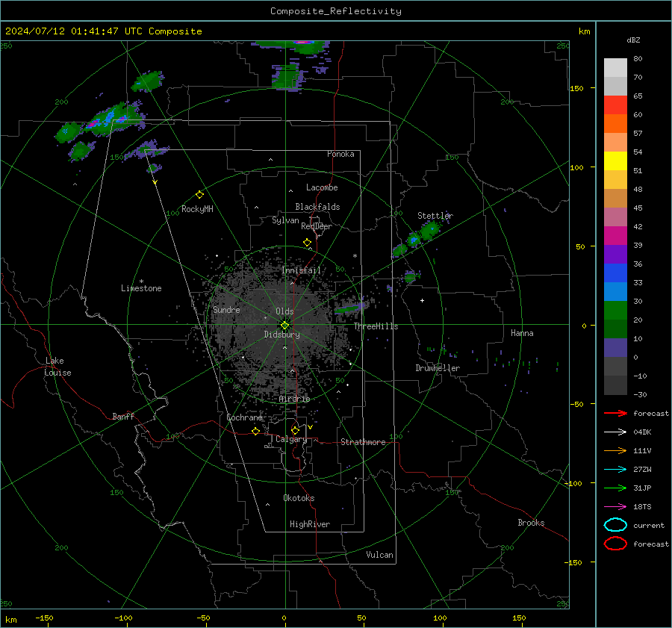The height and width of the screenshot is (628, 672).
Task: Click the 'current' legend label
Action: coord(649,525)
